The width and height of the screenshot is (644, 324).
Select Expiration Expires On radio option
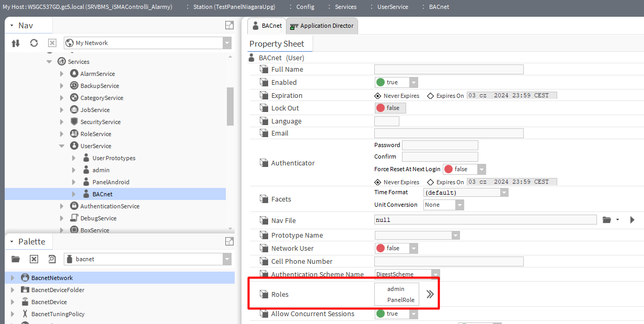[431, 96]
